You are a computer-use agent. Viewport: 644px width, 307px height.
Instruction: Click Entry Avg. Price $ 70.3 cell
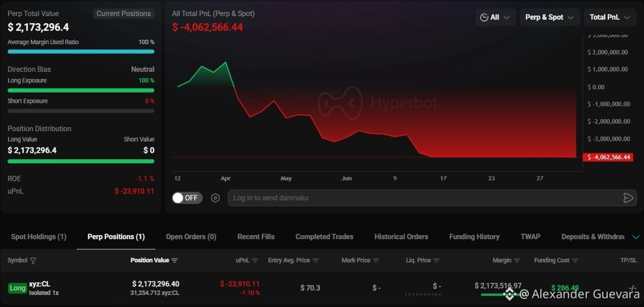310,288
